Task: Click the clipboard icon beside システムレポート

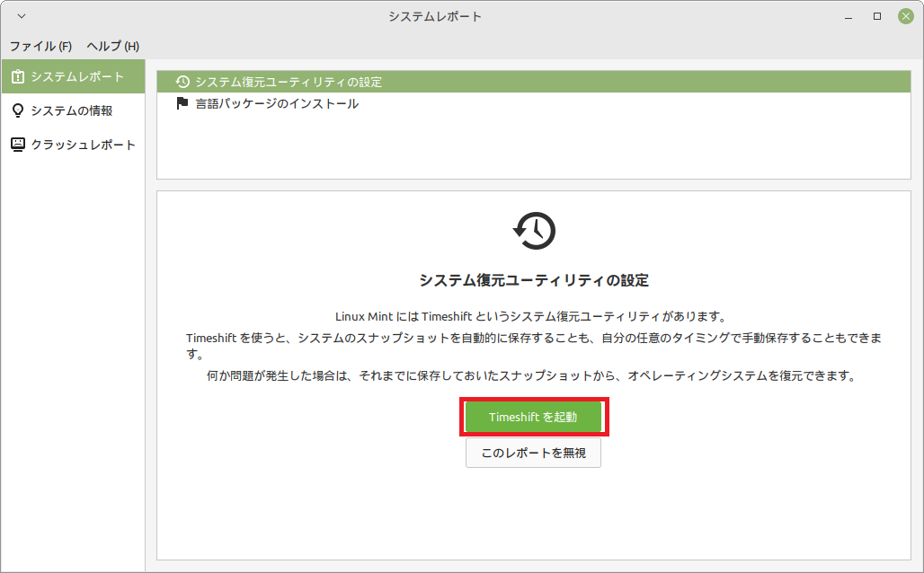Action: click(18, 76)
